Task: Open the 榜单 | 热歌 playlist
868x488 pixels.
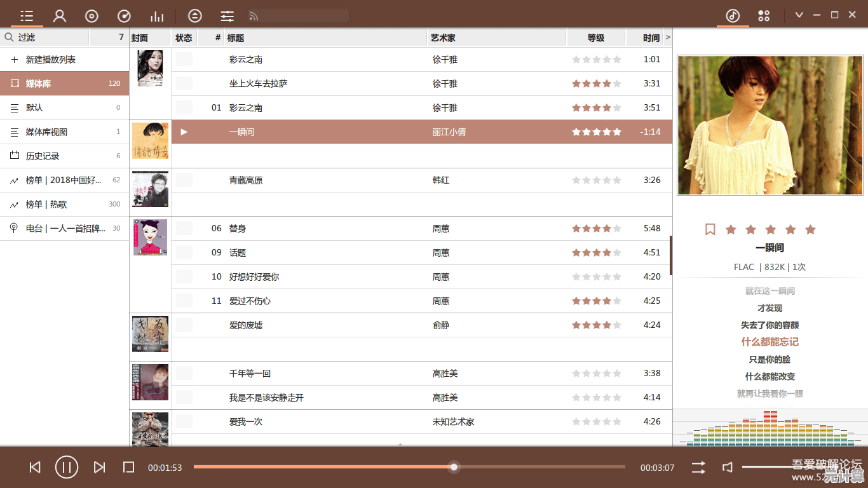Action: [x=46, y=205]
